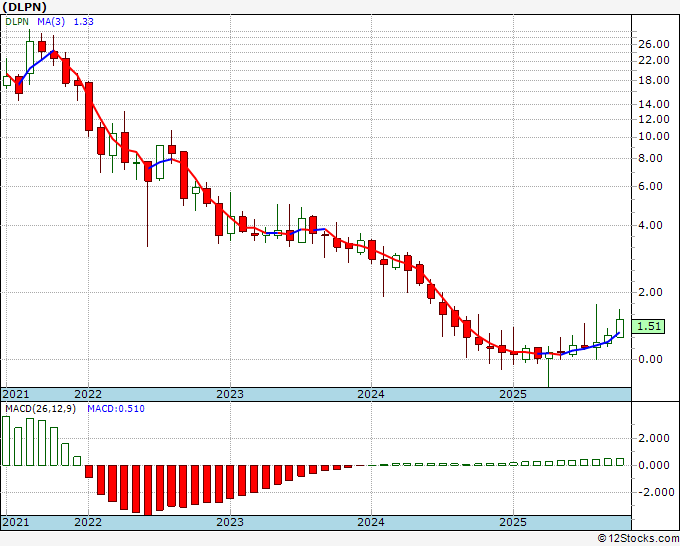Click 2021 on MACD panel timeline
The width and height of the screenshot is (680, 546).
point(16,522)
